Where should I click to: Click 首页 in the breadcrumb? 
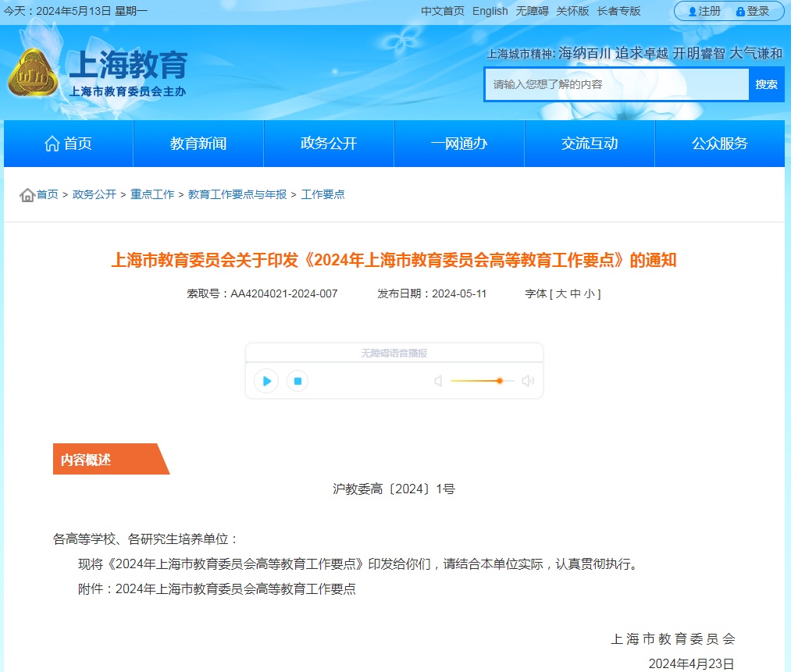click(48, 194)
